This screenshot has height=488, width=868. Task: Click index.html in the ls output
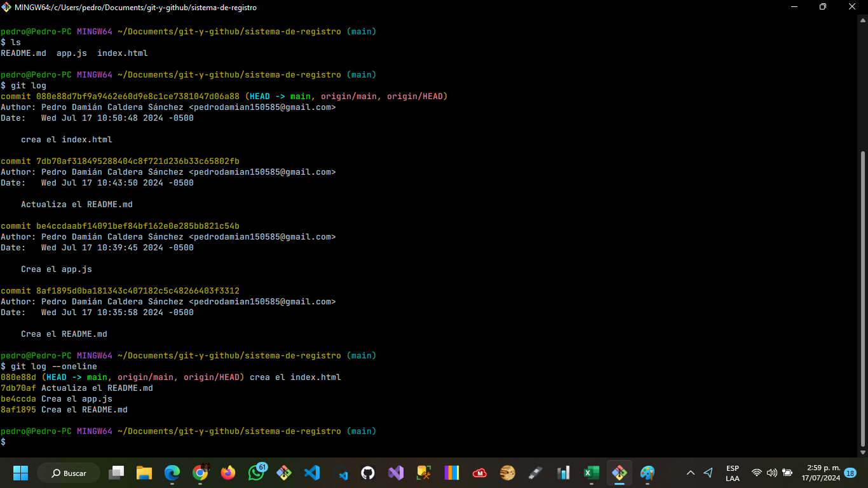click(123, 53)
